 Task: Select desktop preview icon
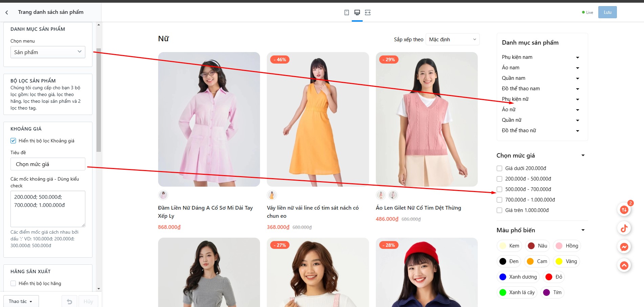tap(357, 13)
